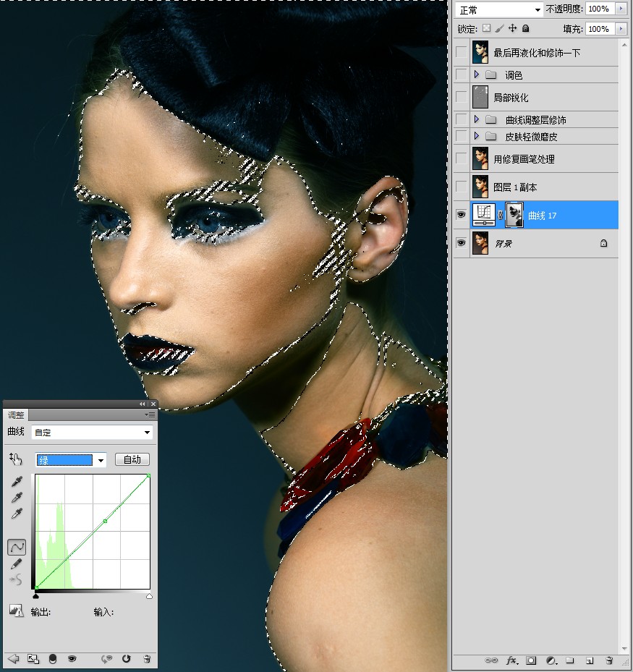Pick the black point eyedropper
Viewport: 633px width, 672px height.
click(17, 481)
